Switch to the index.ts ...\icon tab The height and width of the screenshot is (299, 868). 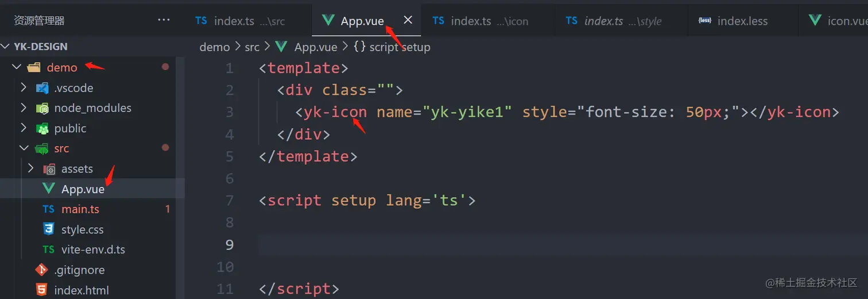tap(488, 21)
